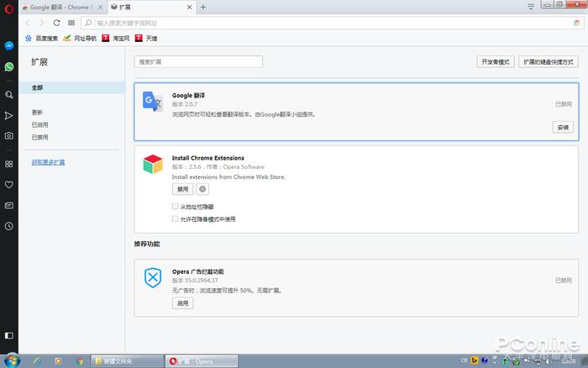
Task: Open 天猫 bookmark
Action: (146, 39)
